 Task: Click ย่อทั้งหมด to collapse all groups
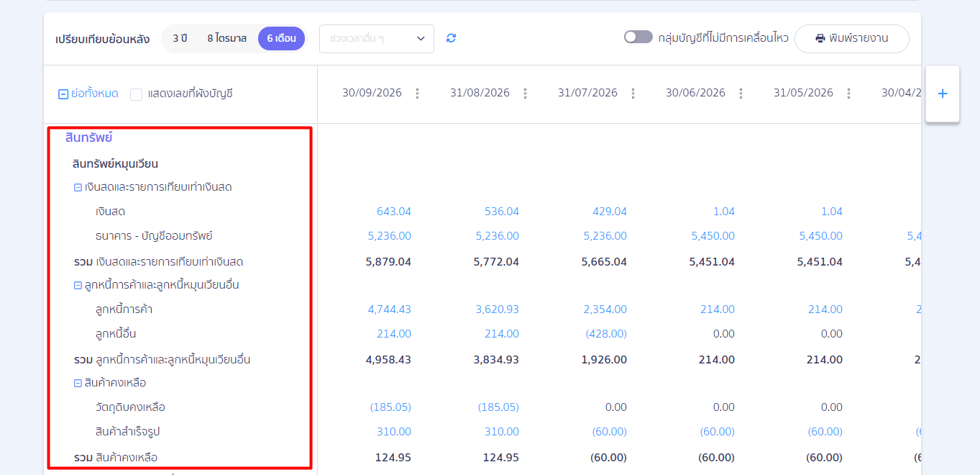pyautogui.click(x=88, y=94)
